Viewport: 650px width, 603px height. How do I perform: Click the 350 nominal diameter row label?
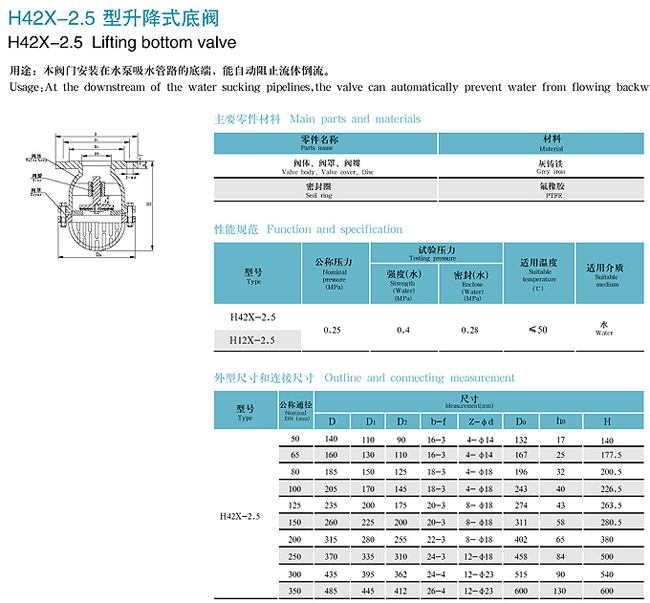294,591
